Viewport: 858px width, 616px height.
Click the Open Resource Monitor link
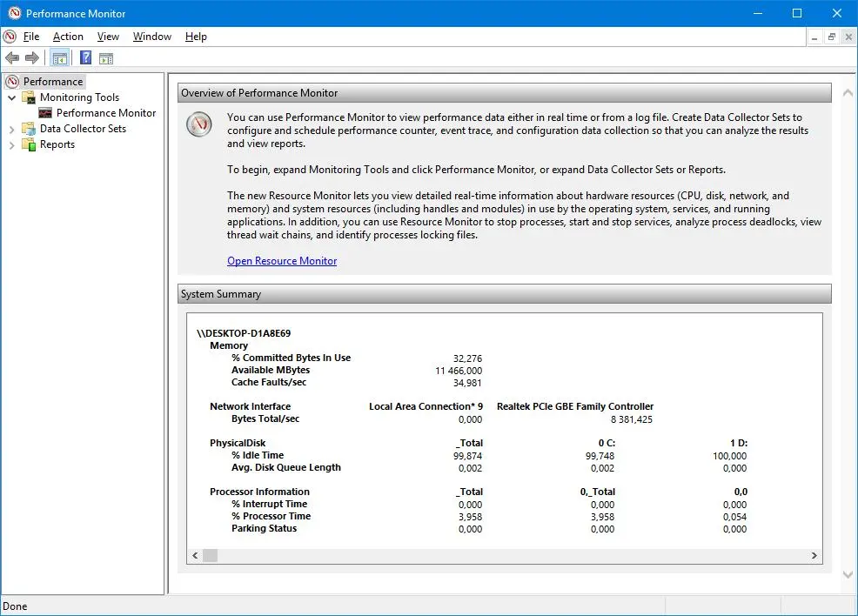tap(282, 261)
